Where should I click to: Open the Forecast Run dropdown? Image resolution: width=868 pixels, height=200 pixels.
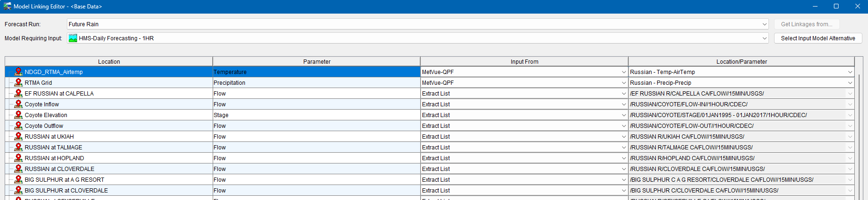click(x=765, y=24)
